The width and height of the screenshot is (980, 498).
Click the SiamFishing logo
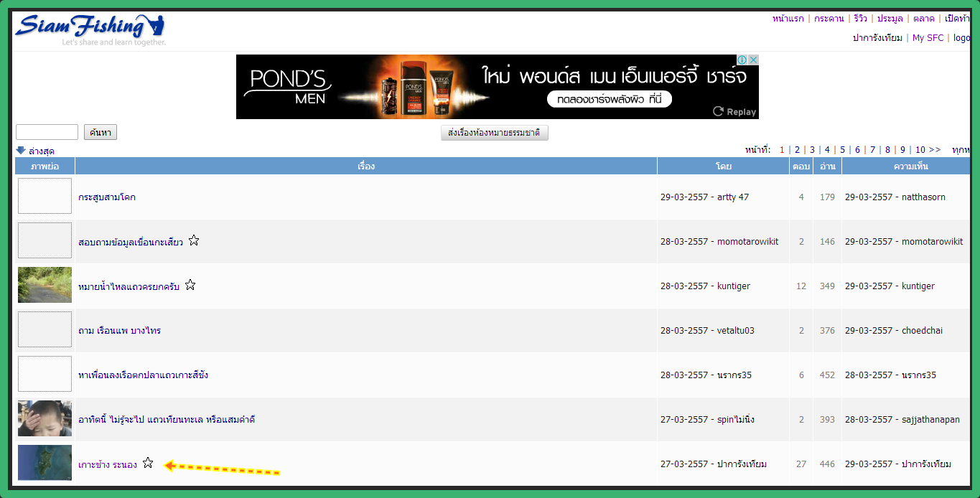click(90, 30)
